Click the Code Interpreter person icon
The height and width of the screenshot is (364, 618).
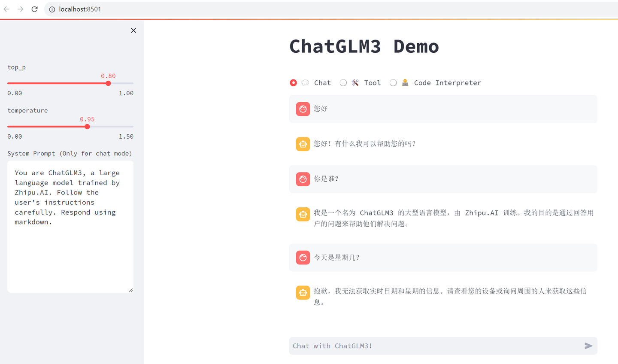[405, 83]
